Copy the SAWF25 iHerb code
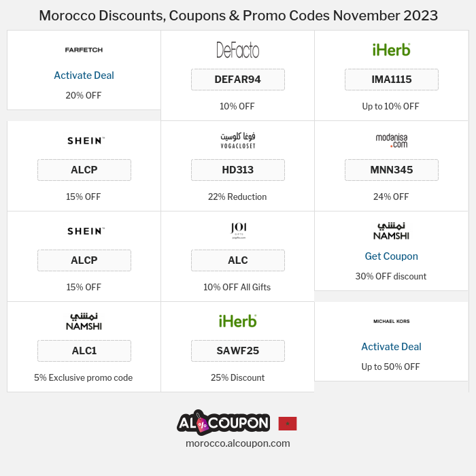The width and height of the screenshot is (476, 476). (237, 351)
